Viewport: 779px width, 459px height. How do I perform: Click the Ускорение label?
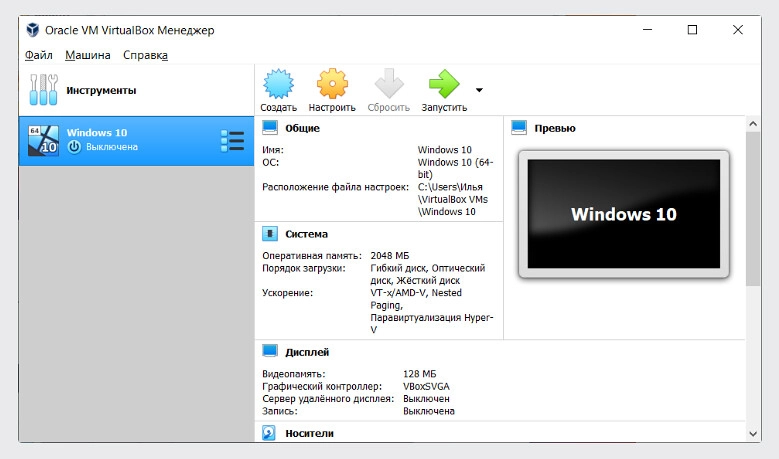pos(287,293)
